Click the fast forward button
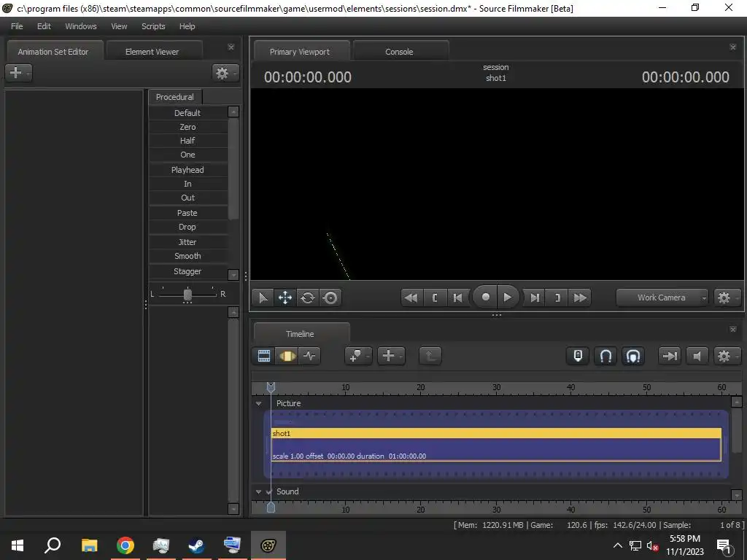Image resolution: width=747 pixels, height=560 pixels. click(580, 297)
